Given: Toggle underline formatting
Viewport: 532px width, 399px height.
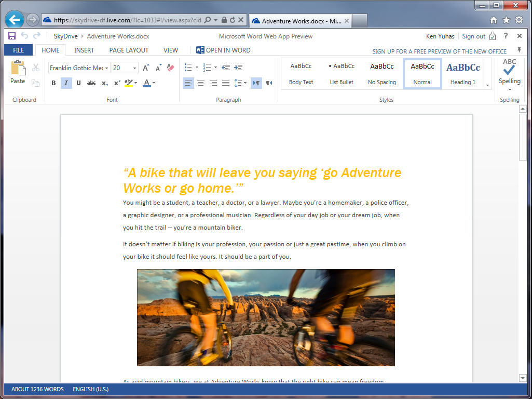Looking at the screenshot, I should tap(78, 83).
